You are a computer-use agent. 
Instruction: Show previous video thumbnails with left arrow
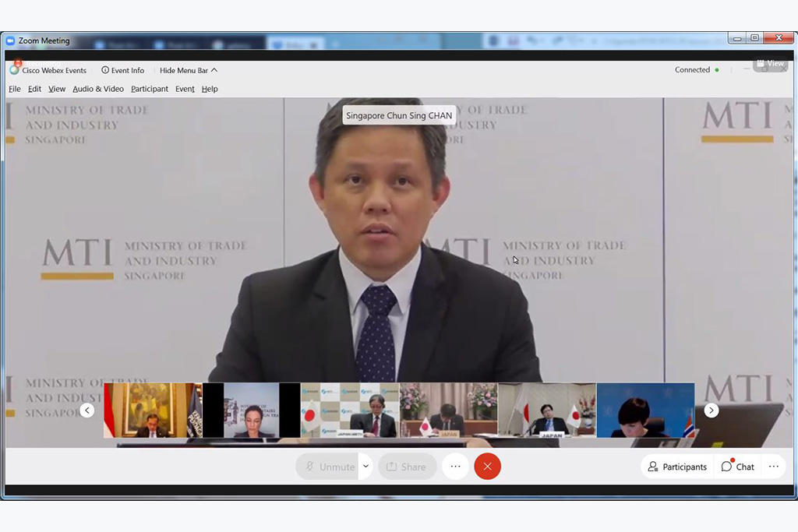tap(87, 410)
